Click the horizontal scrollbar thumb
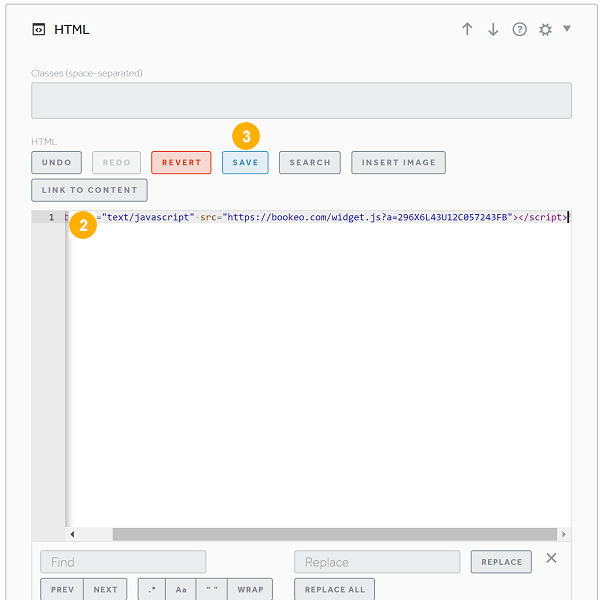Screen dimensions: 600x600 (x=334, y=534)
